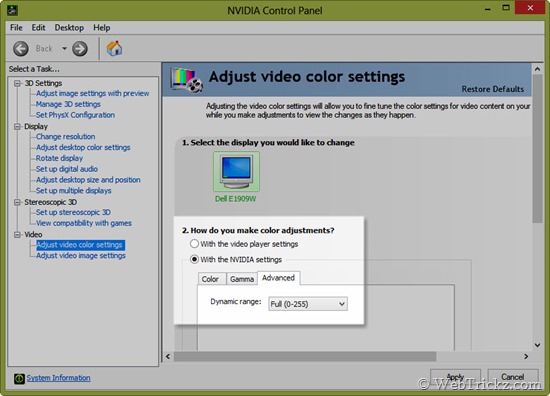The height and width of the screenshot is (396, 550).
Task: Click the System Information icon
Action: [x=19, y=378]
